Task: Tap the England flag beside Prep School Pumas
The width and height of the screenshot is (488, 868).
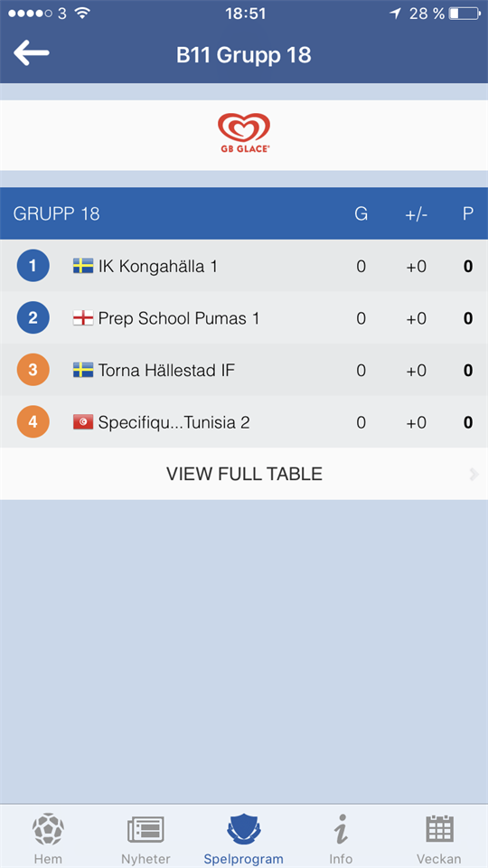Action: pos(83,318)
